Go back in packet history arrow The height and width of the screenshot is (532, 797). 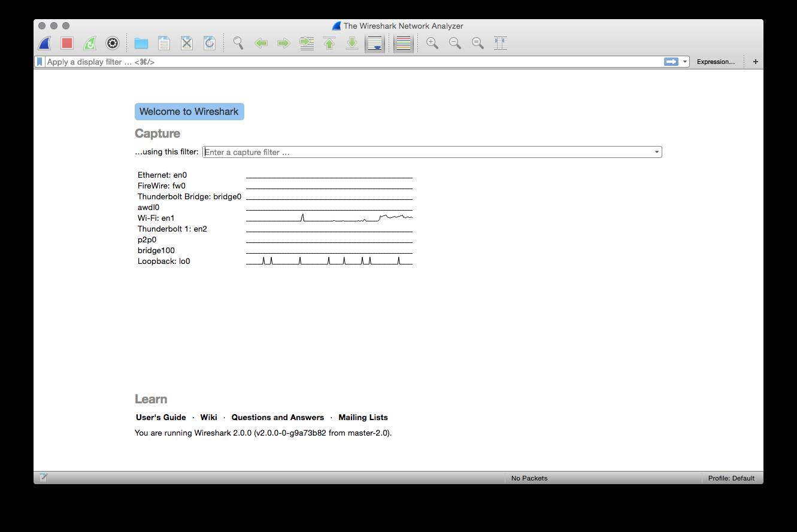[x=261, y=43]
